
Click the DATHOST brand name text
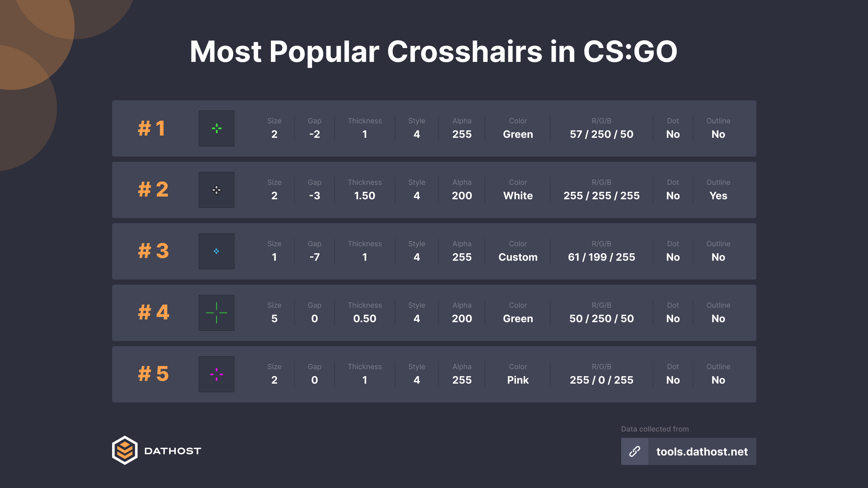[172, 451]
